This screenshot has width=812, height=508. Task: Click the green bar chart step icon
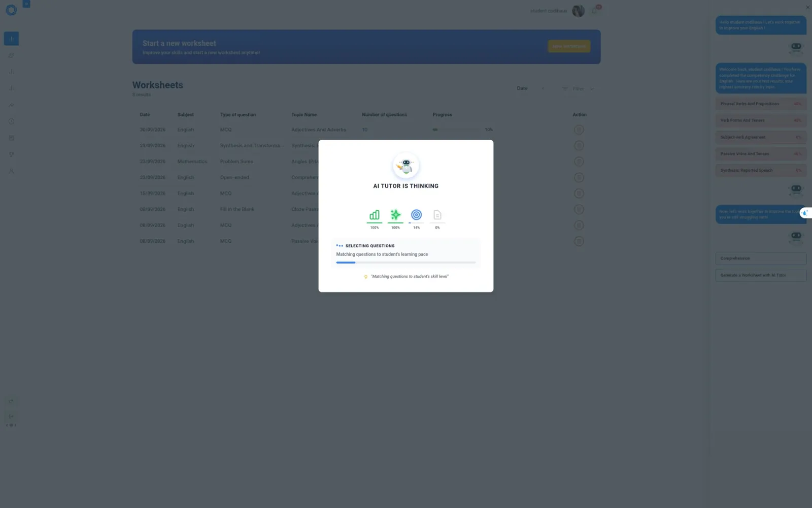tap(375, 215)
